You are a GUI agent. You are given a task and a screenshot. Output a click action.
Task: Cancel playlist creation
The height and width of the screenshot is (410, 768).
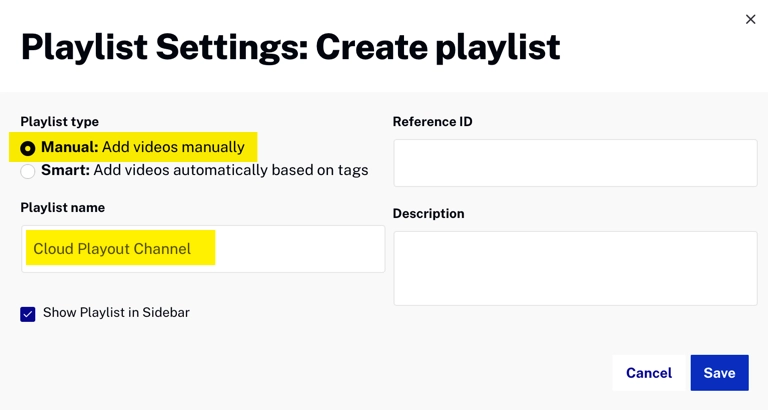[x=649, y=373]
